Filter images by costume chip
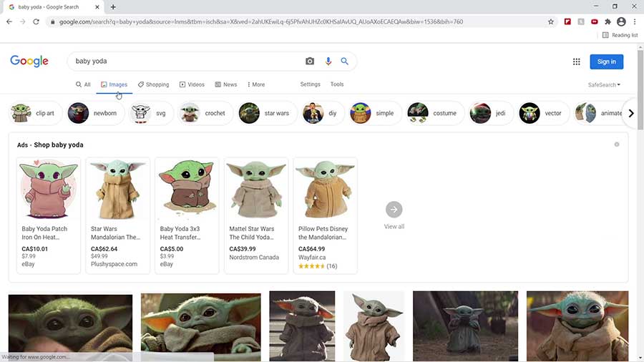This screenshot has width=644, height=362. (434, 113)
